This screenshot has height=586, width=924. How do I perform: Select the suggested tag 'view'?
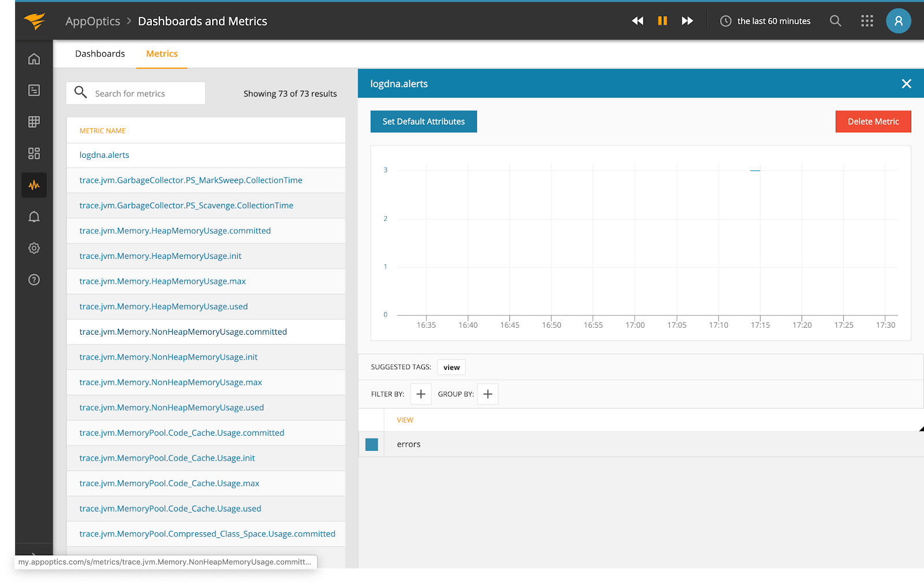point(452,368)
